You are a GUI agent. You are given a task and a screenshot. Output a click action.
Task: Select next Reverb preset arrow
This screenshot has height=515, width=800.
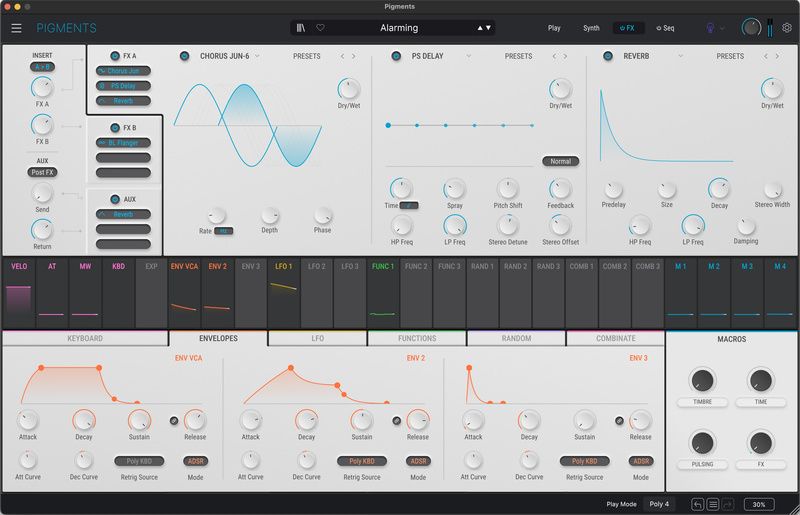(777, 56)
